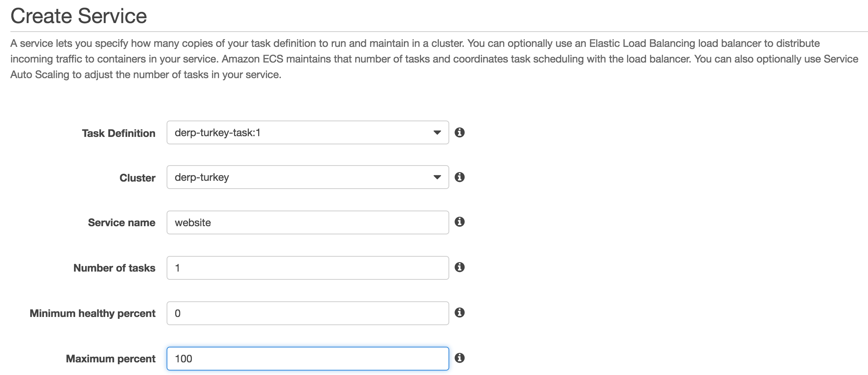The image size is (868, 375).
Task: Click the Minimum healthy percent label
Action: (x=93, y=313)
